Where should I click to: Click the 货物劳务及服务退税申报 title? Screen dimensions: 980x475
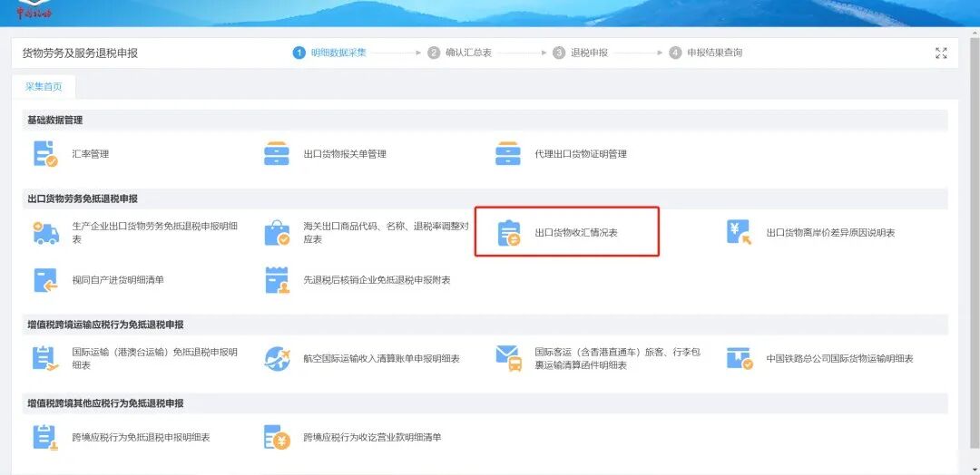coord(80,53)
